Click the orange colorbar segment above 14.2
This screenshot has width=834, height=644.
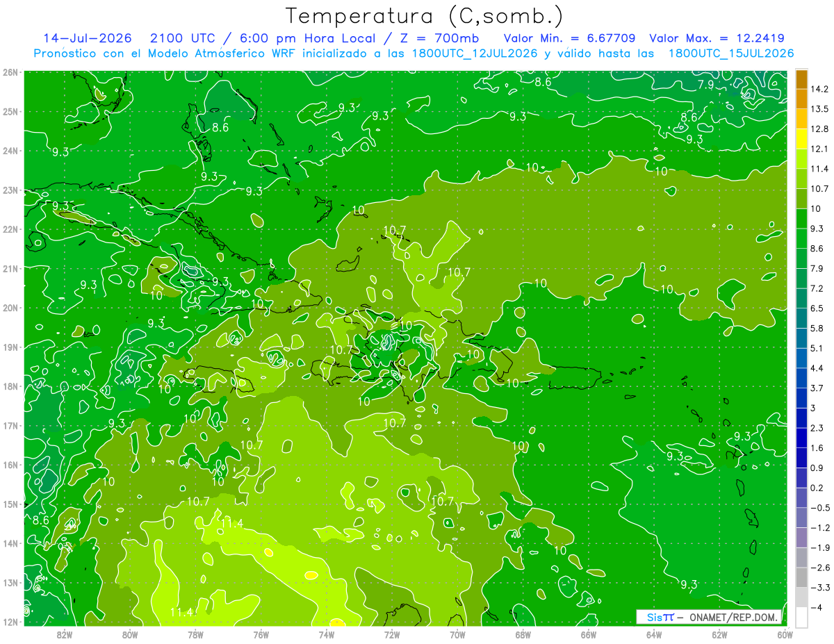coord(801,79)
